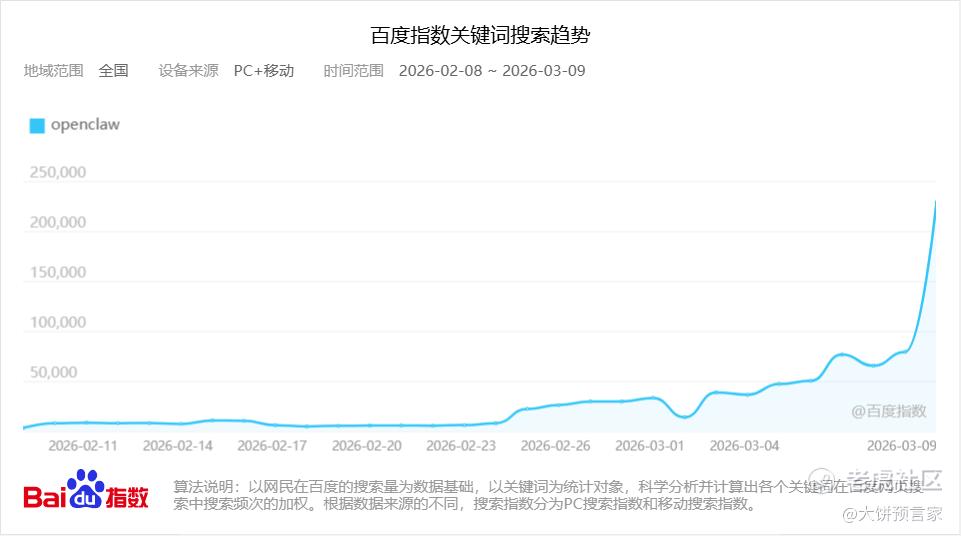Click the 设备来源 label

(188, 70)
